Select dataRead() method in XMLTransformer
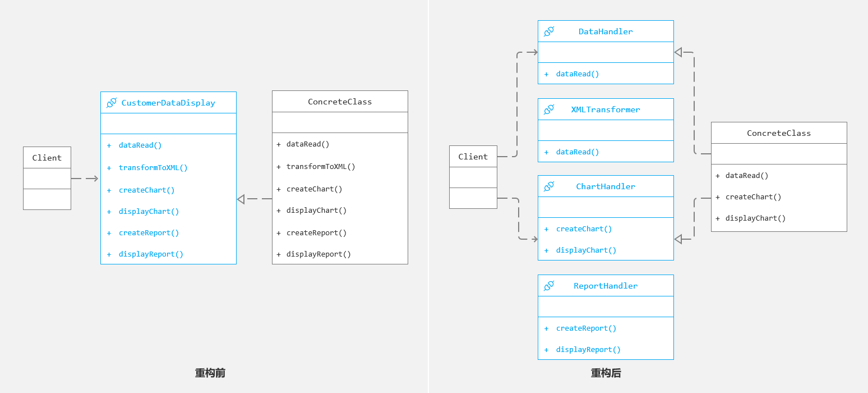Viewport: 868px width, 393px height. [578, 152]
